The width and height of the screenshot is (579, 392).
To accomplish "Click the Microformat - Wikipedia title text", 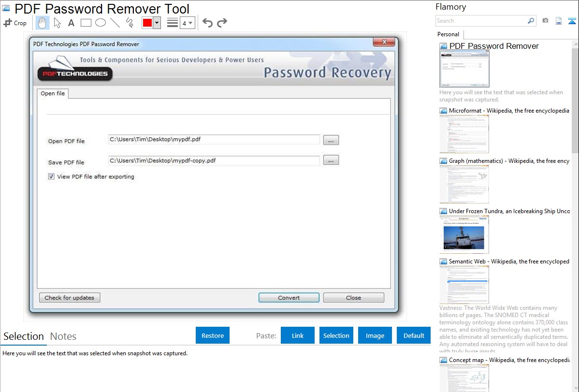I will (509, 111).
